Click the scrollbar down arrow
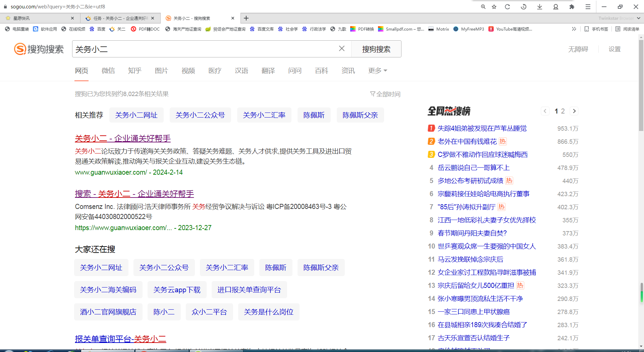Viewport: 644px width, 352px height. coord(641,346)
